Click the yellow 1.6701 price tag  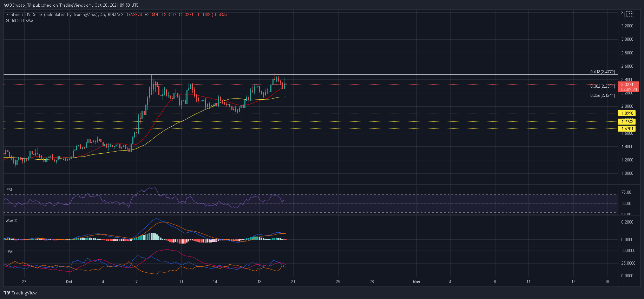coord(627,129)
